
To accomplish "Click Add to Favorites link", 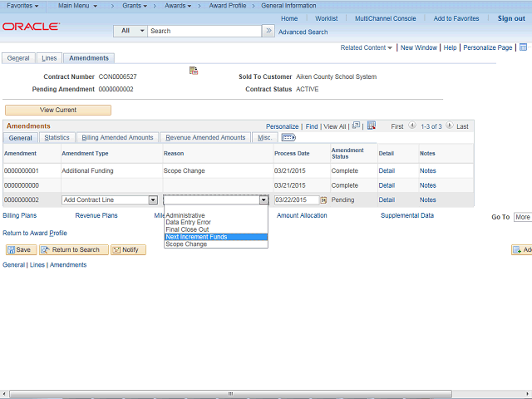I will click(456, 18).
